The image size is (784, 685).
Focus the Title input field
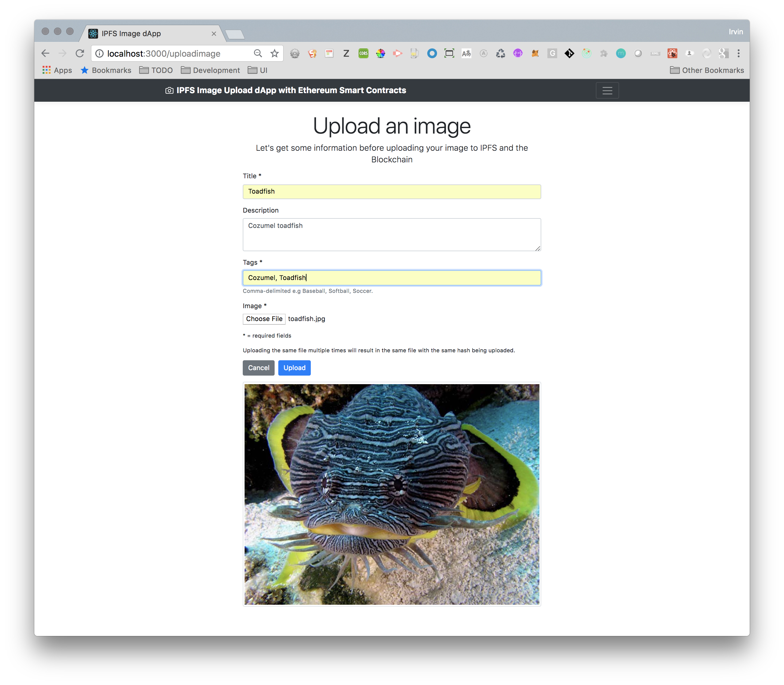pyautogui.click(x=391, y=191)
